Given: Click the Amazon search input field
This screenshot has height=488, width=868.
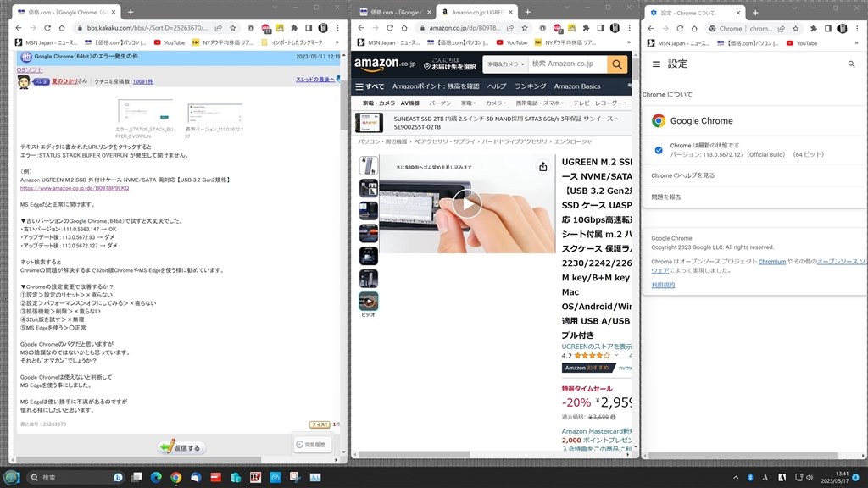Looking at the screenshot, I should (x=567, y=64).
